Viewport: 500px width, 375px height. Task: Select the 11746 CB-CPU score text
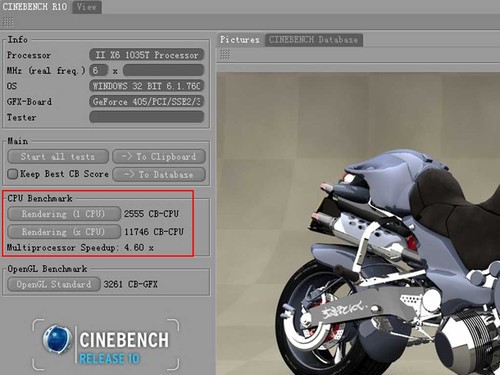[x=154, y=232]
